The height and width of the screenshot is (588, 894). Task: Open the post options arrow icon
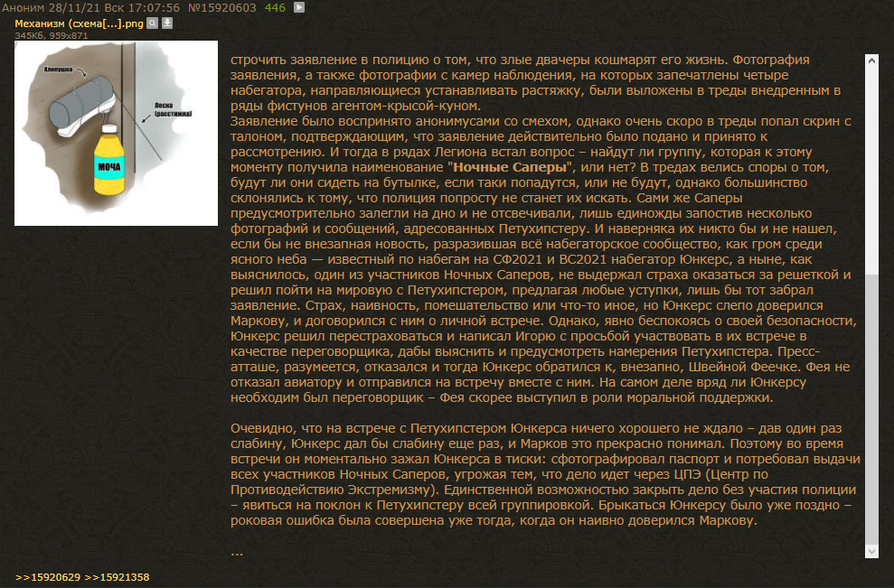299,7
